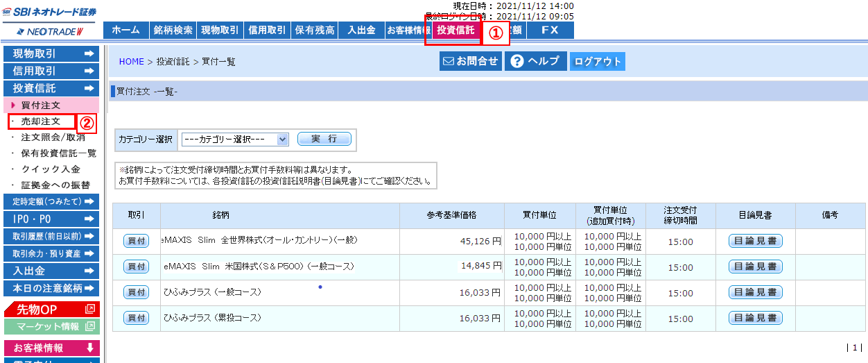
Task: Expand 本日の注意銘柄 sidebar menu
Action: point(51,288)
